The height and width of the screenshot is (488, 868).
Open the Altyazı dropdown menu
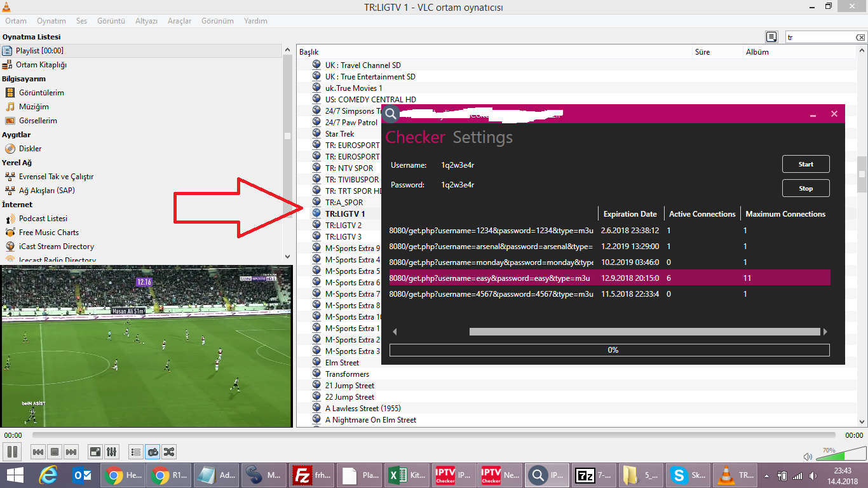149,21
